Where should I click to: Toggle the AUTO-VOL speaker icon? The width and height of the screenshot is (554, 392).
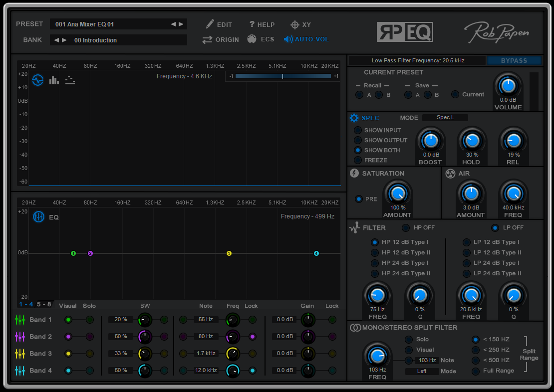coord(288,39)
